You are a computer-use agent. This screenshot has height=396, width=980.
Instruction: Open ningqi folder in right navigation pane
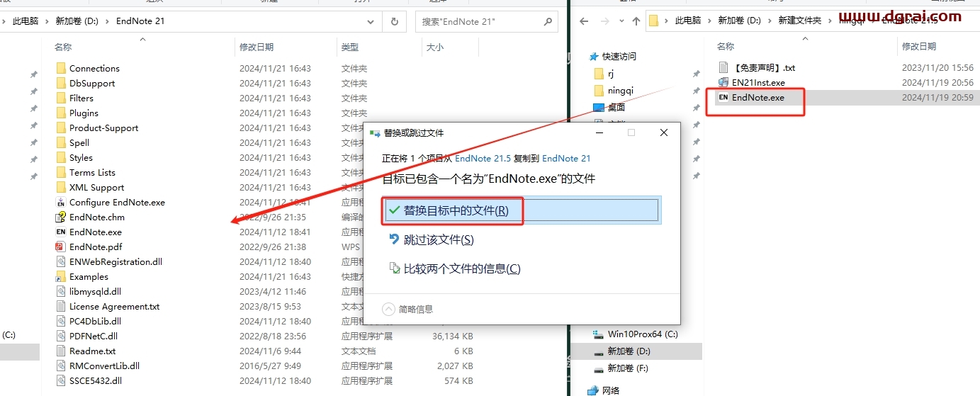tap(620, 90)
